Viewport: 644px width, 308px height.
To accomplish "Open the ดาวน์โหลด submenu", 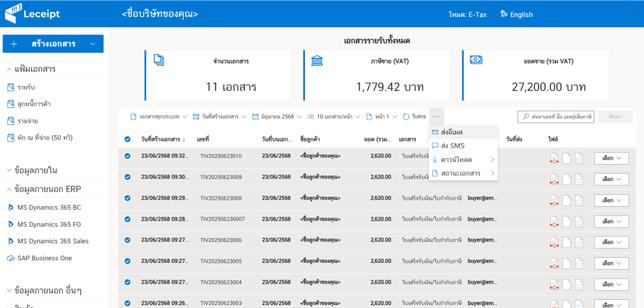I will tap(464, 159).
